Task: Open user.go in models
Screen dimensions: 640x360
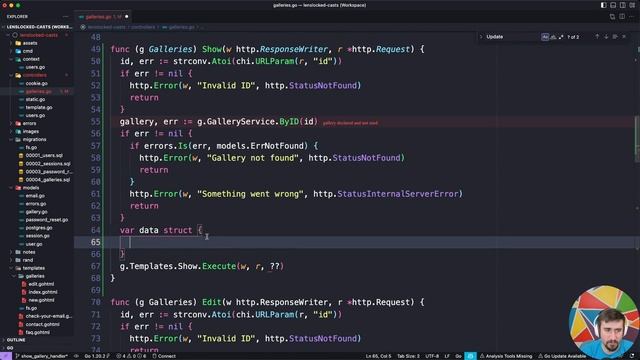Action: tap(37, 244)
